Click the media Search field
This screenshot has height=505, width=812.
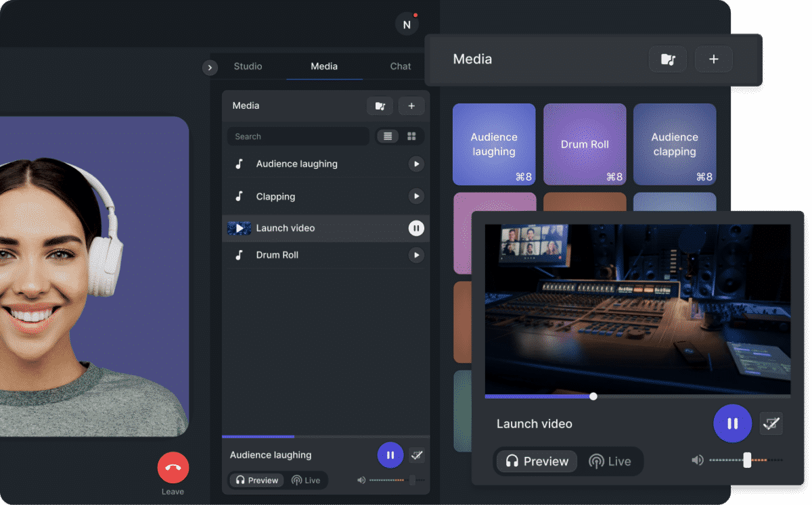coord(298,137)
